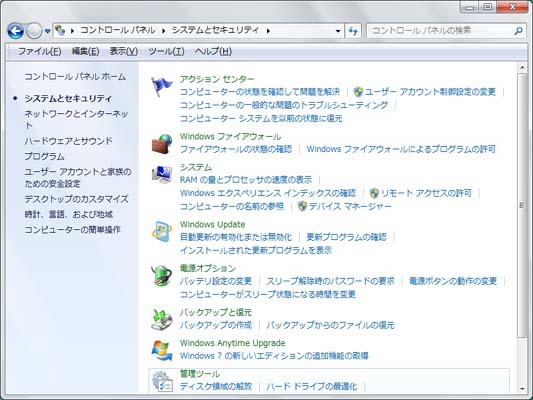Select プログラム in sidebar
The width and height of the screenshot is (533, 400).
point(45,156)
